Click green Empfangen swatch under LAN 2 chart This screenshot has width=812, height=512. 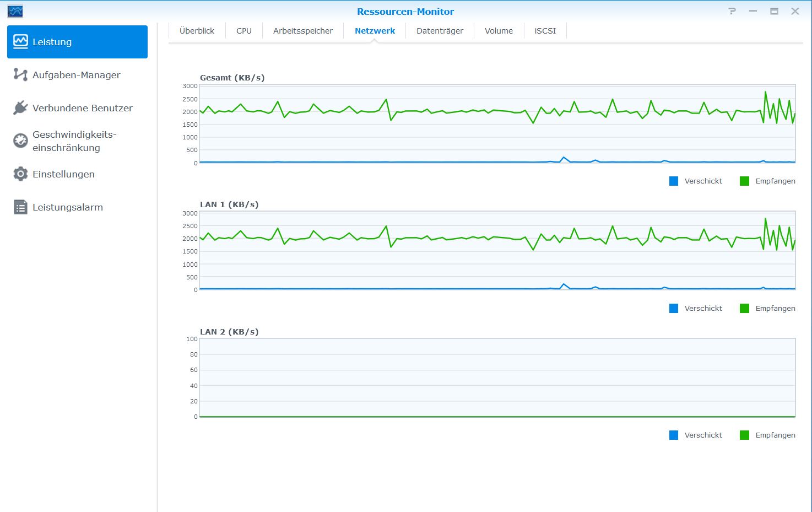tap(744, 435)
